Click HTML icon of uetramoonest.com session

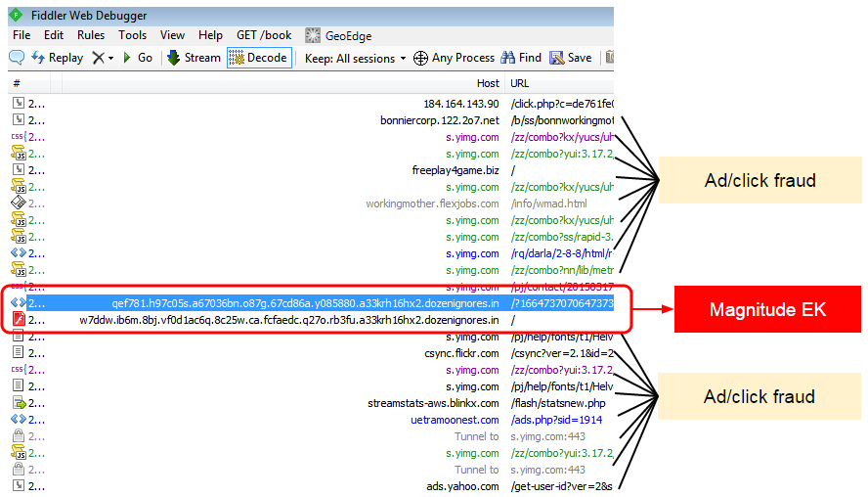[x=19, y=420]
